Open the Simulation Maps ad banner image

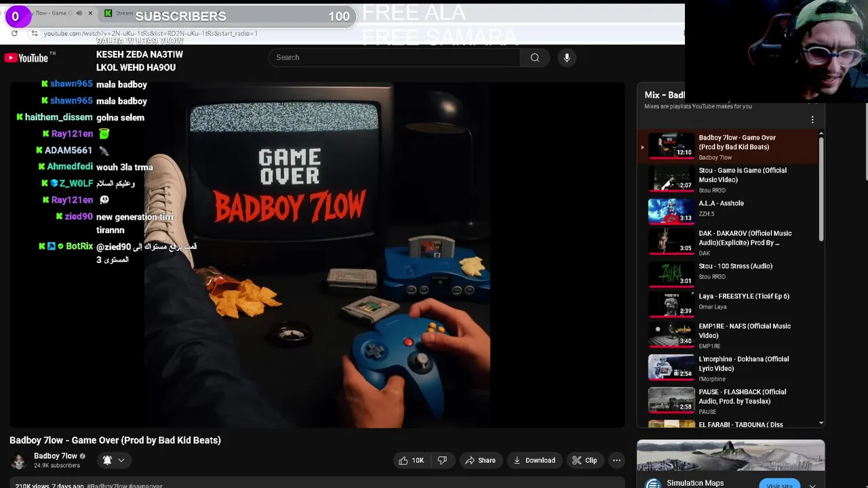[731, 455]
